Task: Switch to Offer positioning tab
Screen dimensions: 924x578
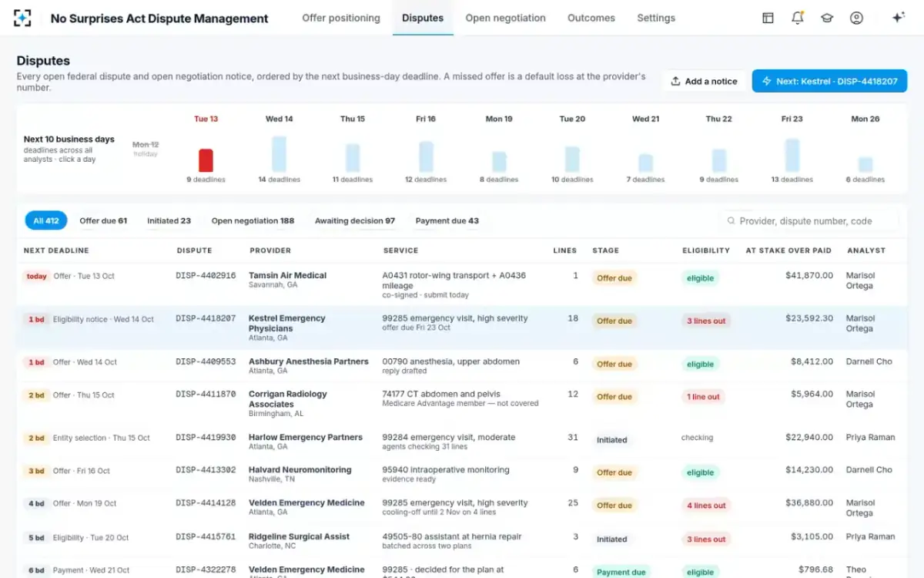Action: pyautogui.click(x=341, y=18)
